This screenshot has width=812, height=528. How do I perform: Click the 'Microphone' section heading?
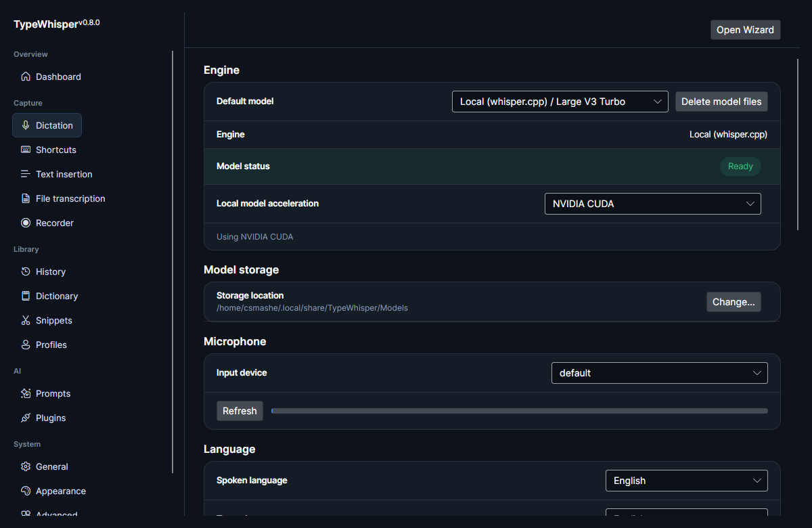point(235,341)
